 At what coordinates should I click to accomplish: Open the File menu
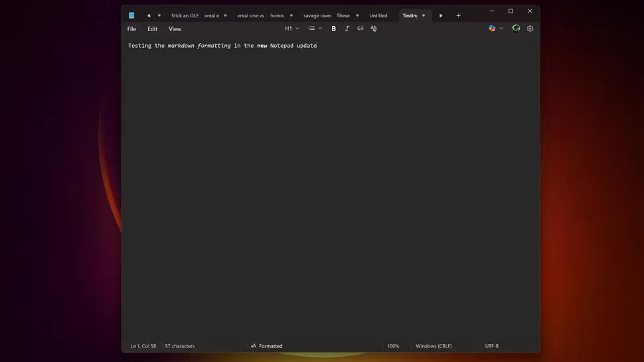tap(131, 29)
